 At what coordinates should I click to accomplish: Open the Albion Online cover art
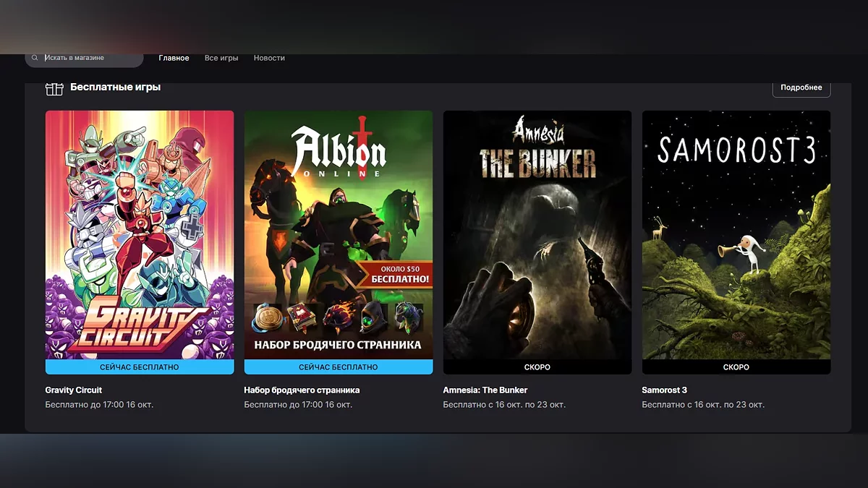(x=339, y=235)
